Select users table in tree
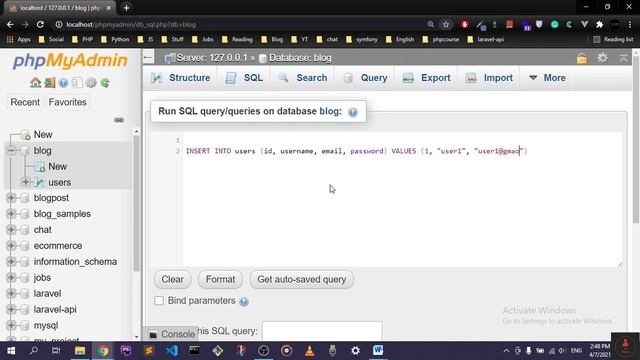Screen dimensions: 640x360 [x=60, y=182]
